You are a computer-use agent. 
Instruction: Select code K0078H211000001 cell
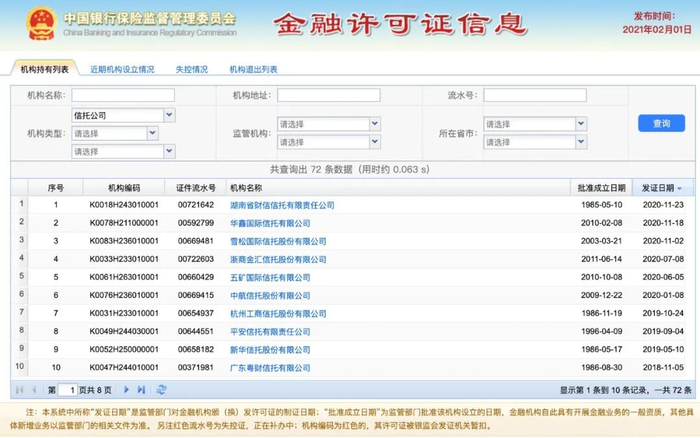[x=124, y=223]
